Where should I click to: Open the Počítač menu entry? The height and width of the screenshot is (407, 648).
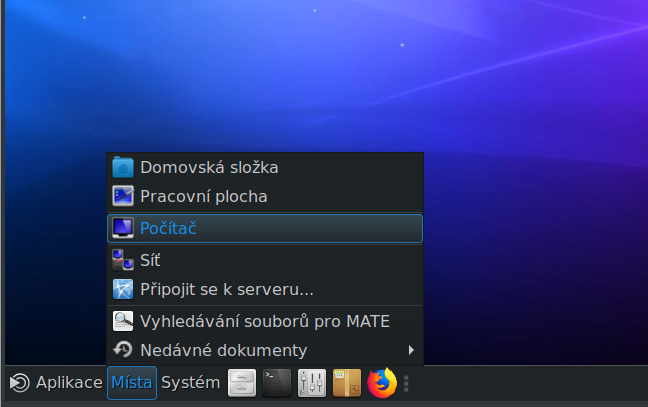(265, 228)
